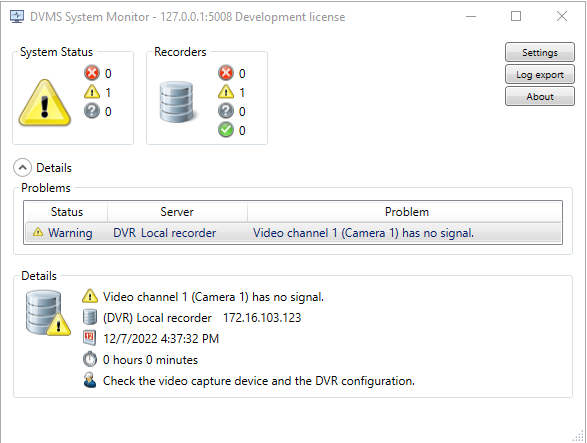Collapse the Details section with chevron
This screenshot has height=443, width=587.
click(22, 168)
